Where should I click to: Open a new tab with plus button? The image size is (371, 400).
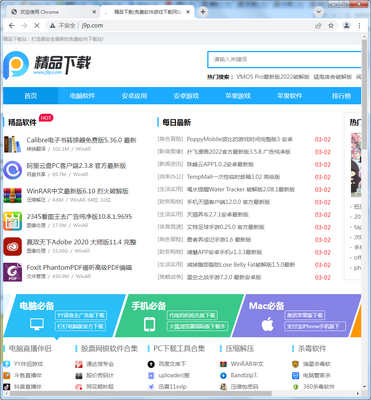coord(203,12)
